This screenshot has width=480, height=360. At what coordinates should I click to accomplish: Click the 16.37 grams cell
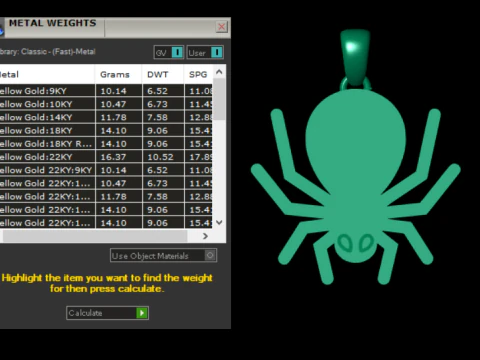(x=119, y=157)
